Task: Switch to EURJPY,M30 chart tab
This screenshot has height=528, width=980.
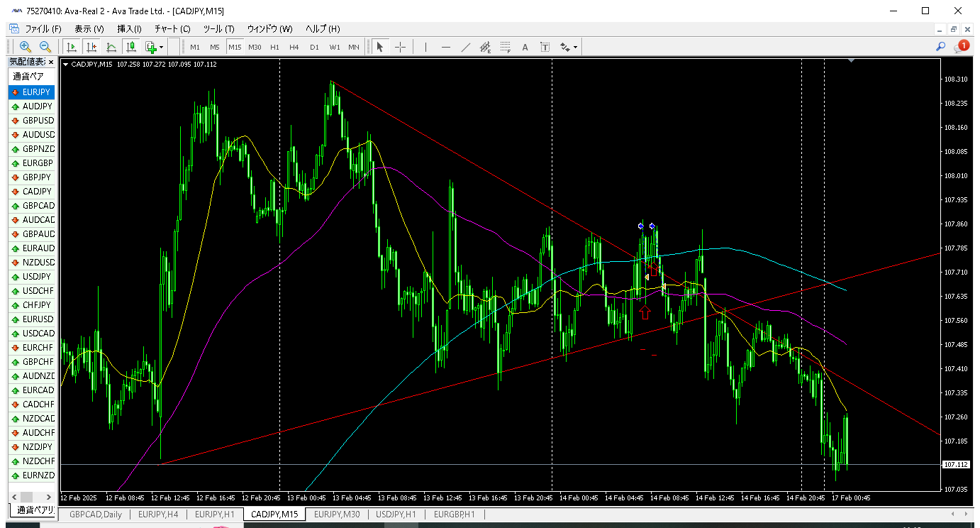Action: 337,515
